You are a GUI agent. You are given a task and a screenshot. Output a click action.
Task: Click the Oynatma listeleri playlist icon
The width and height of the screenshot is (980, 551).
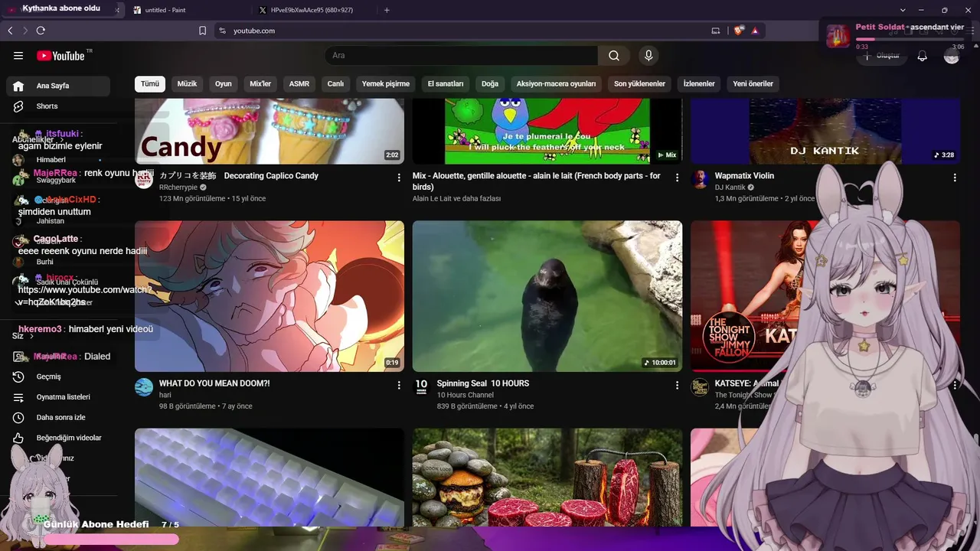pos(18,397)
